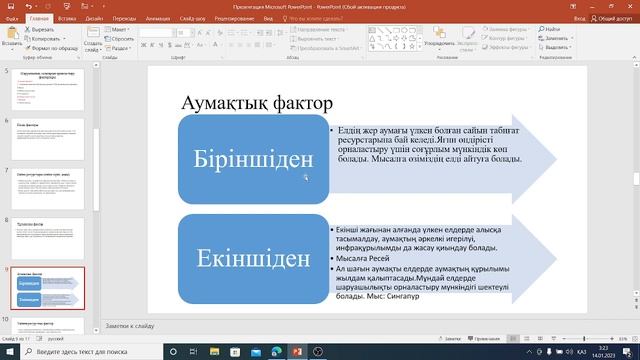Image resolution: width=640 pixels, height=360 pixels.
Task: Start slideshow from Quick Access toolbar
Action: coord(67,7)
